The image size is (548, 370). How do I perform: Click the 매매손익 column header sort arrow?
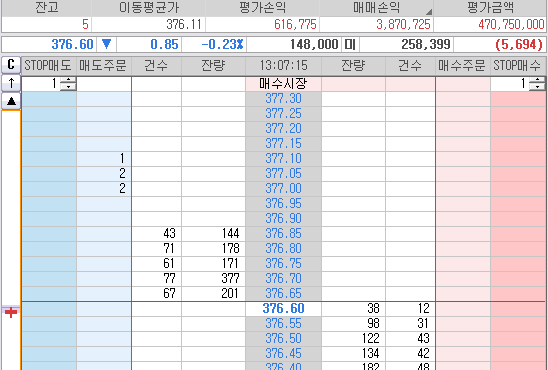tap(429, 12)
